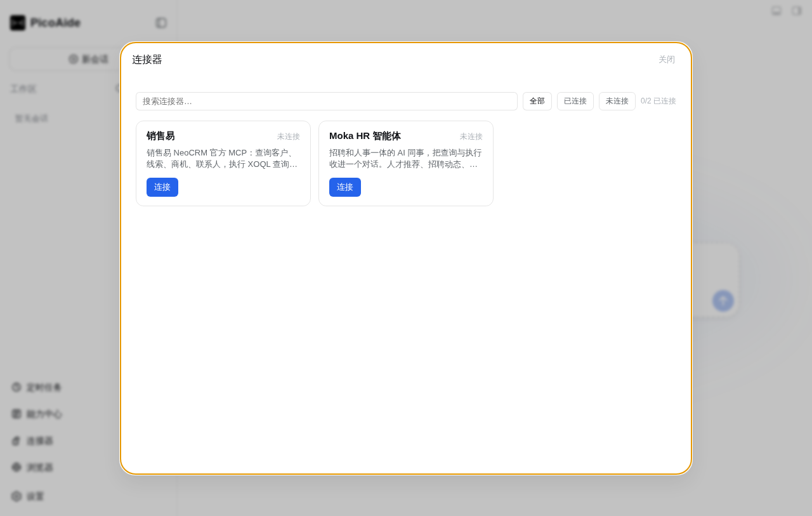
Task: Click the 浏览器 globe icon
Action: click(x=16, y=467)
